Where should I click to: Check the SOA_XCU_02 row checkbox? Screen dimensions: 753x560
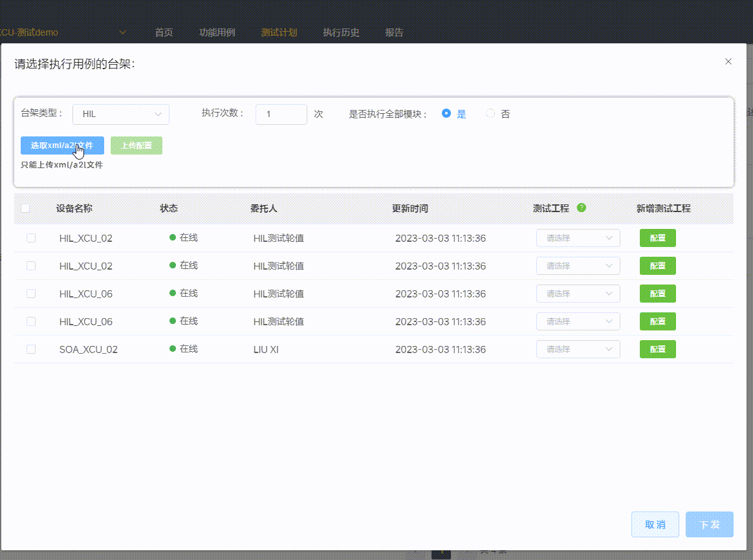tap(31, 349)
